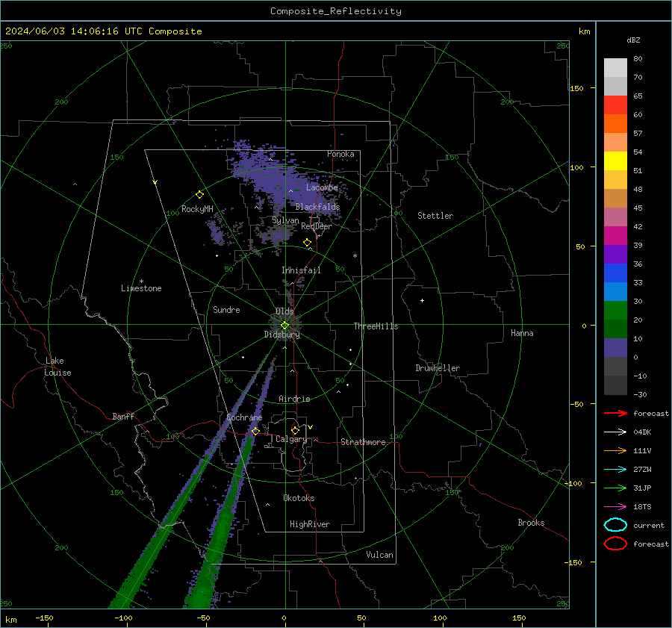The width and height of the screenshot is (672, 628).
Task: Select the yellow 54 dBZ color swatch
Action: click(615, 161)
